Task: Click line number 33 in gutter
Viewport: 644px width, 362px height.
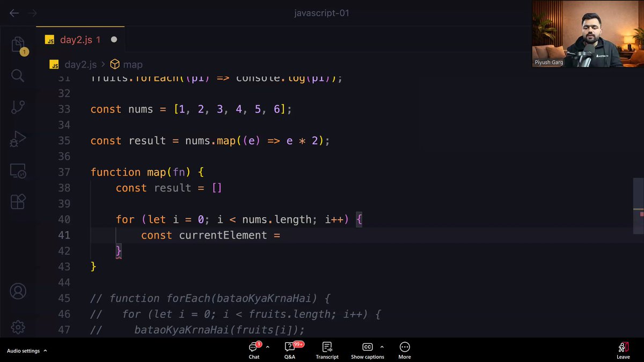Action: pyautogui.click(x=64, y=109)
